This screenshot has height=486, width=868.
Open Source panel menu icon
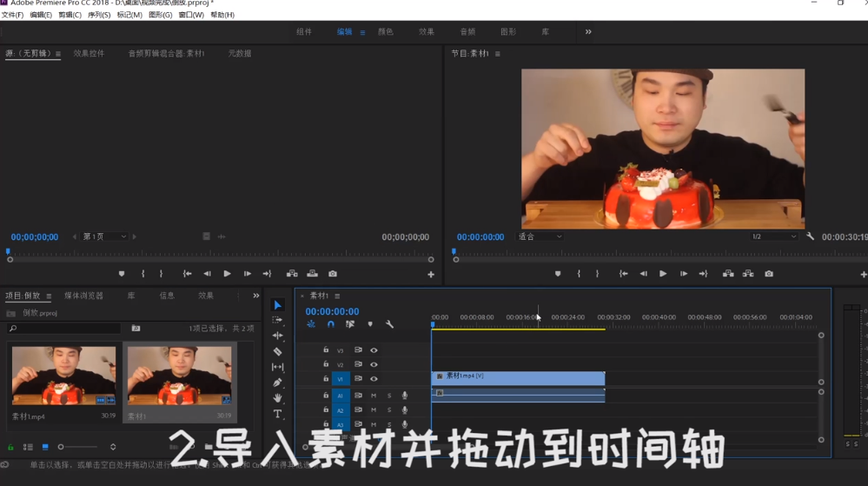[58, 54]
